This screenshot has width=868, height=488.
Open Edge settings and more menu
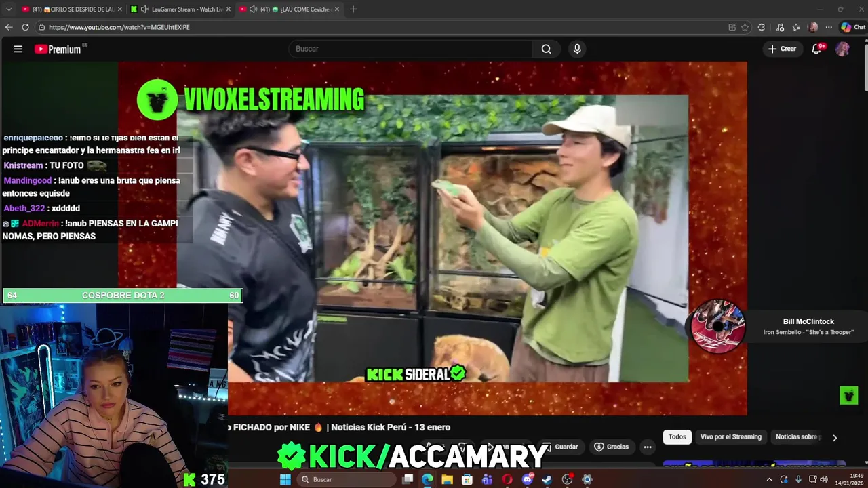(x=829, y=27)
